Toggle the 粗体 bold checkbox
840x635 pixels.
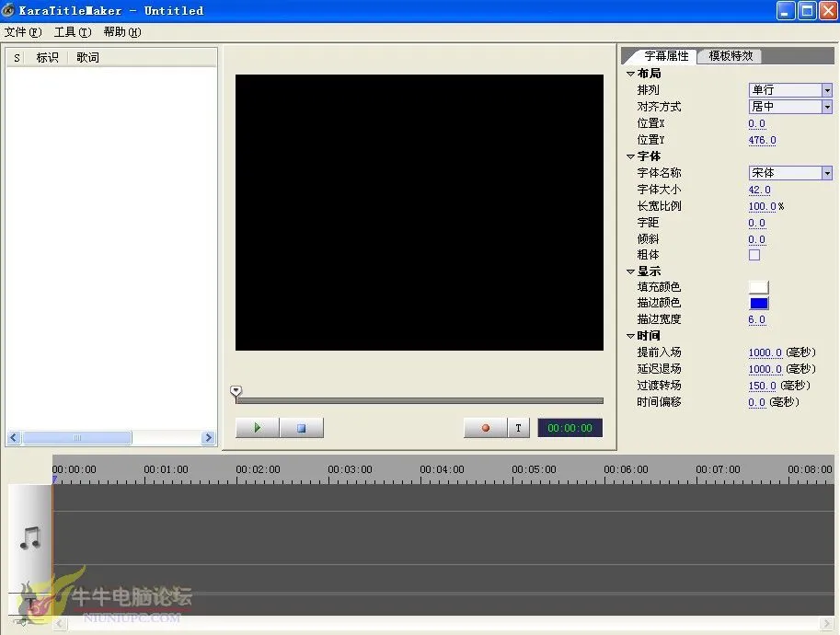pos(754,255)
